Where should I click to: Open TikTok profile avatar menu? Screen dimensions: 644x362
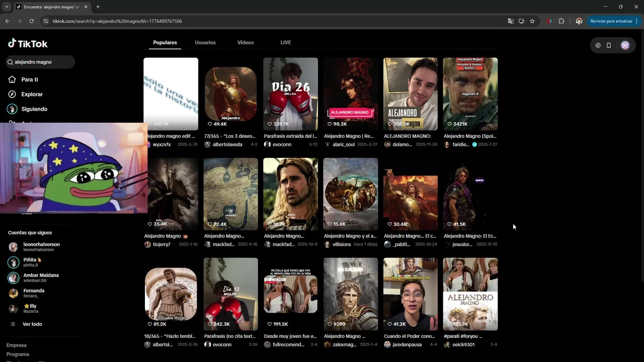pyautogui.click(x=625, y=45)
